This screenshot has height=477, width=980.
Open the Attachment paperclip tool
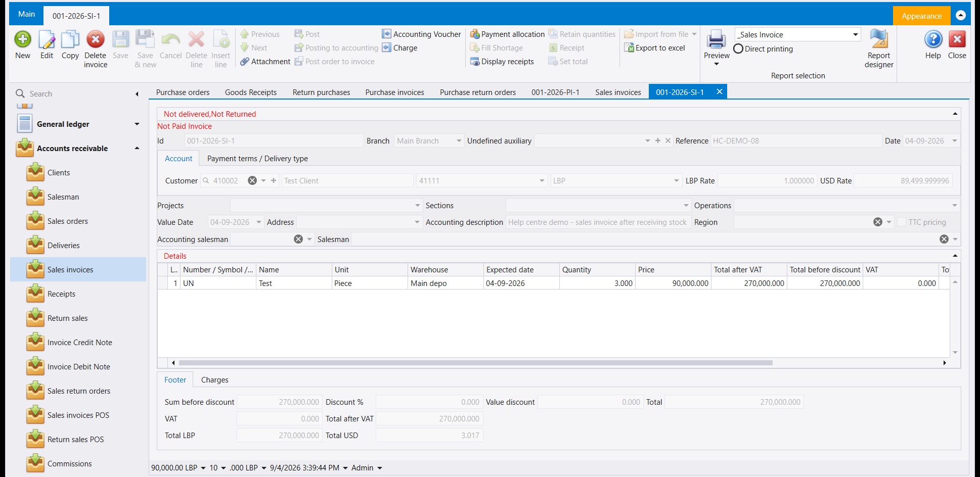coord(265,62)
